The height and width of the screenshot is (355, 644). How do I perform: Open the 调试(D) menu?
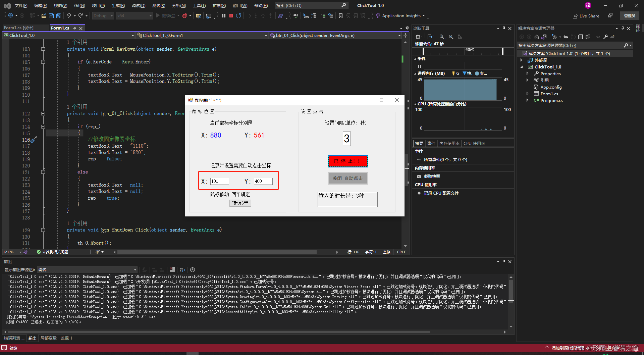(139, 6)
